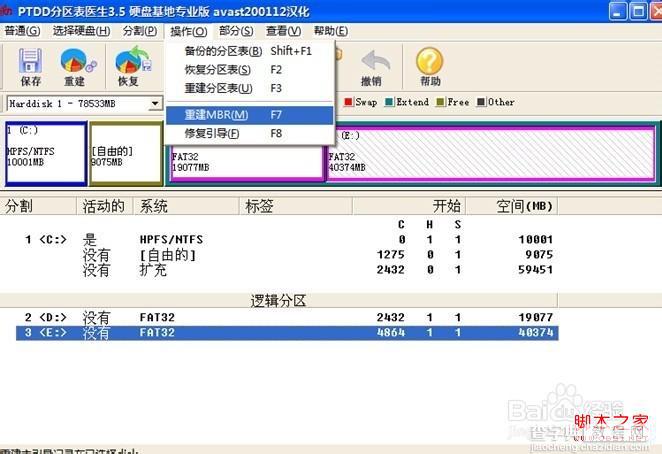The height and width of the screenshot is (454, 662).
Task: Open the 部分(S) menu
Action: tap(236, 31)
